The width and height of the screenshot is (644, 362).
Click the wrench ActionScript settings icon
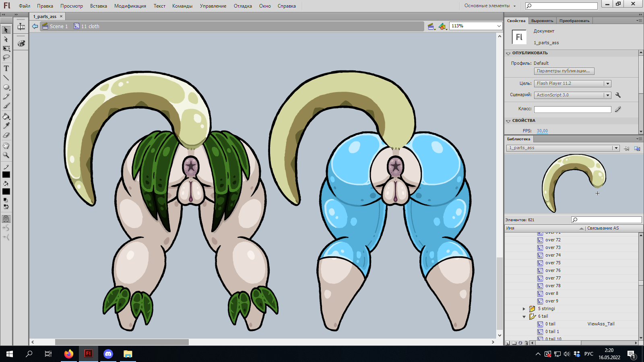[x=618, y=95]
